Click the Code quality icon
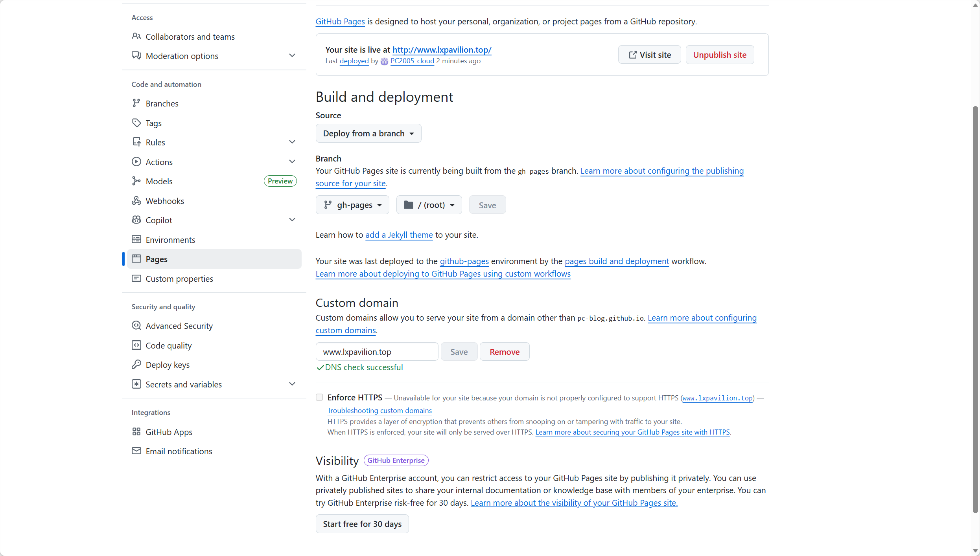 point(136,345)
